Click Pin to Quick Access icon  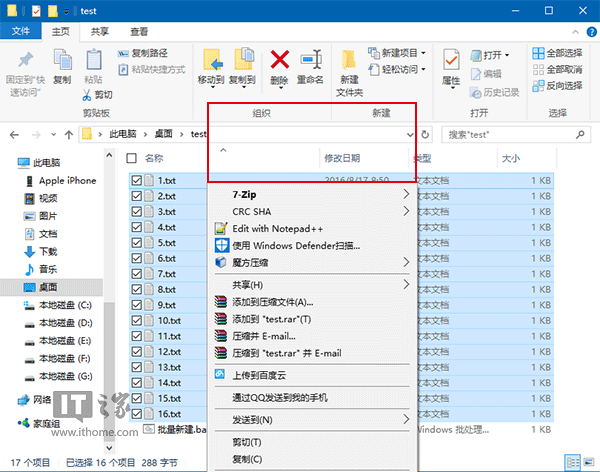point(26,62)
